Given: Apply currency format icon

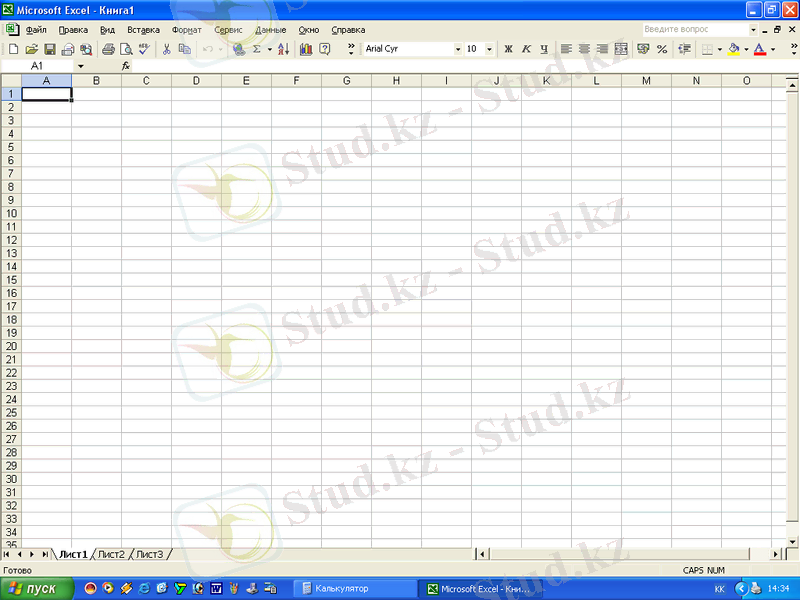Looking at the screenshot, I should tap(643, 49).
